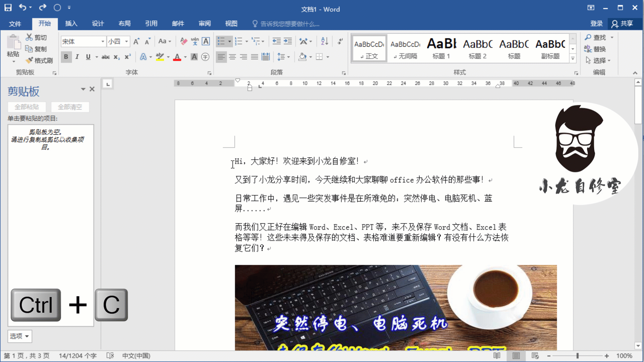Switch to Web Layout view icon
This screenshot has width=644, height=362.
tap(535, 356)
